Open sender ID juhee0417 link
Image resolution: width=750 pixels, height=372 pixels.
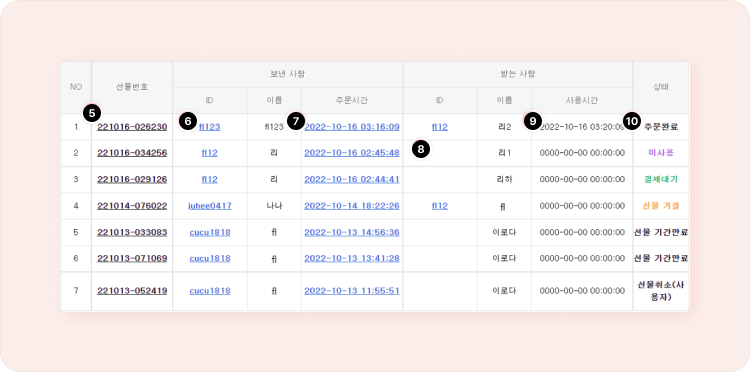point(210,206)
